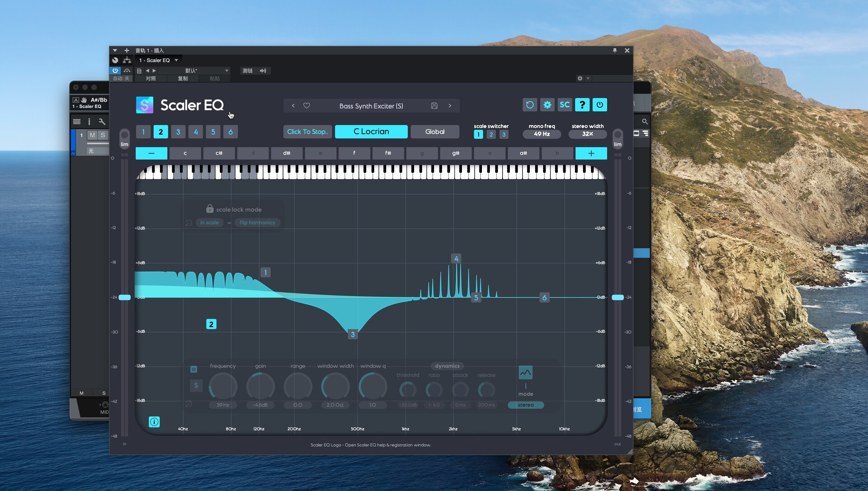Go to the next preset

tap(450, 106)
